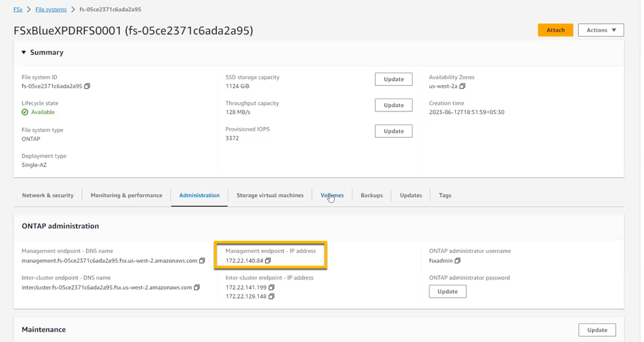644x342 pixels.
Task: Go to File systems breadcrumb link
Action: [x=51, y=10]
